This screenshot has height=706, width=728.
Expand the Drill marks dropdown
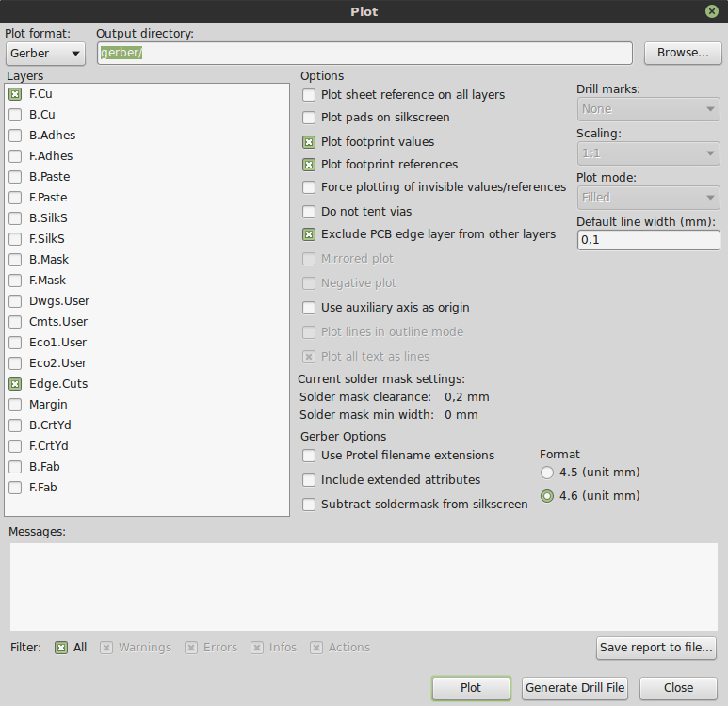click(x=648, y=109)
